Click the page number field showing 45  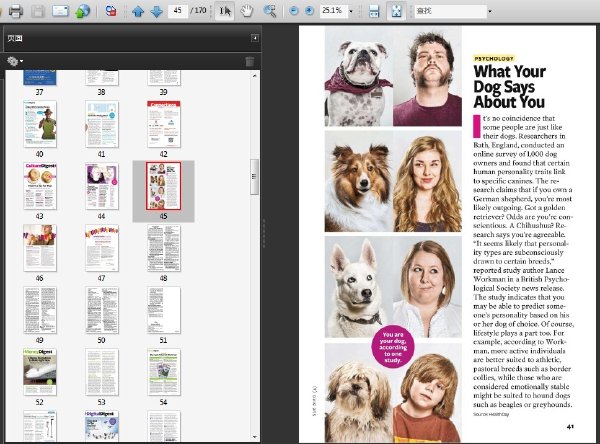pos(178,11)
